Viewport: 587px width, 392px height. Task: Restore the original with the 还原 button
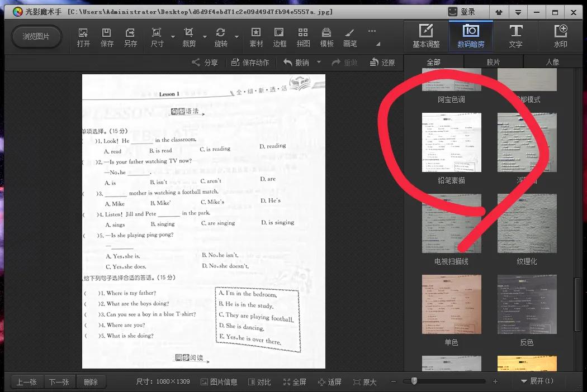pos(382,63)
